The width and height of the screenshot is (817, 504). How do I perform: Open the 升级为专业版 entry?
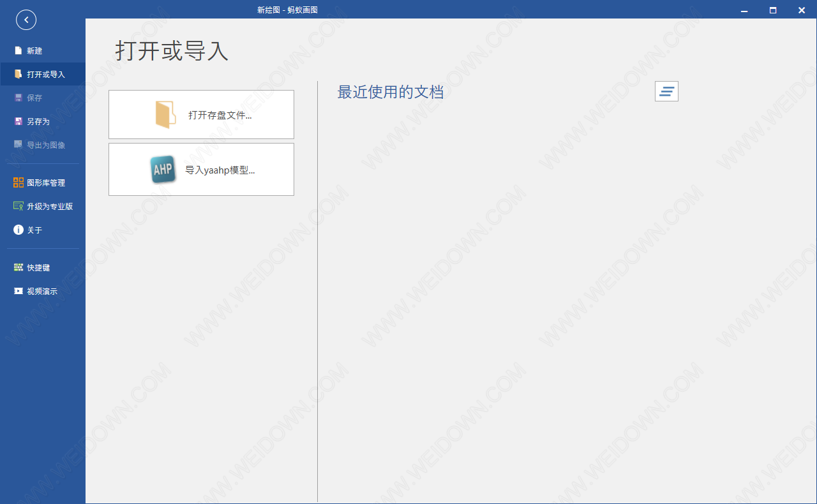43,206
